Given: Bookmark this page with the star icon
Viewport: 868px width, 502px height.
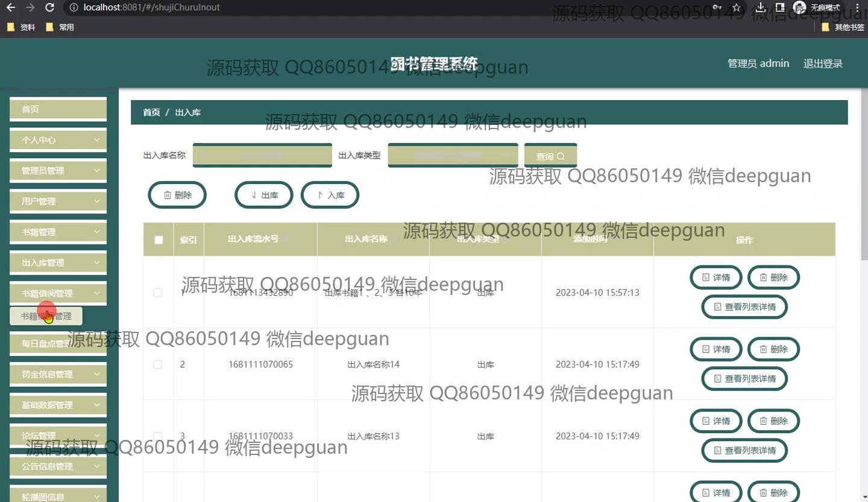Looking at the screenshot, I should click(x=736, y=8).
